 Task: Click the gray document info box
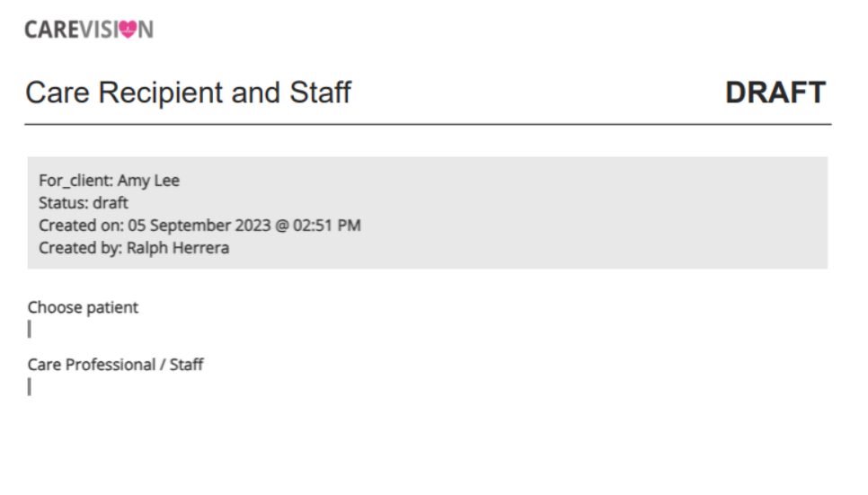pos(428,213)
